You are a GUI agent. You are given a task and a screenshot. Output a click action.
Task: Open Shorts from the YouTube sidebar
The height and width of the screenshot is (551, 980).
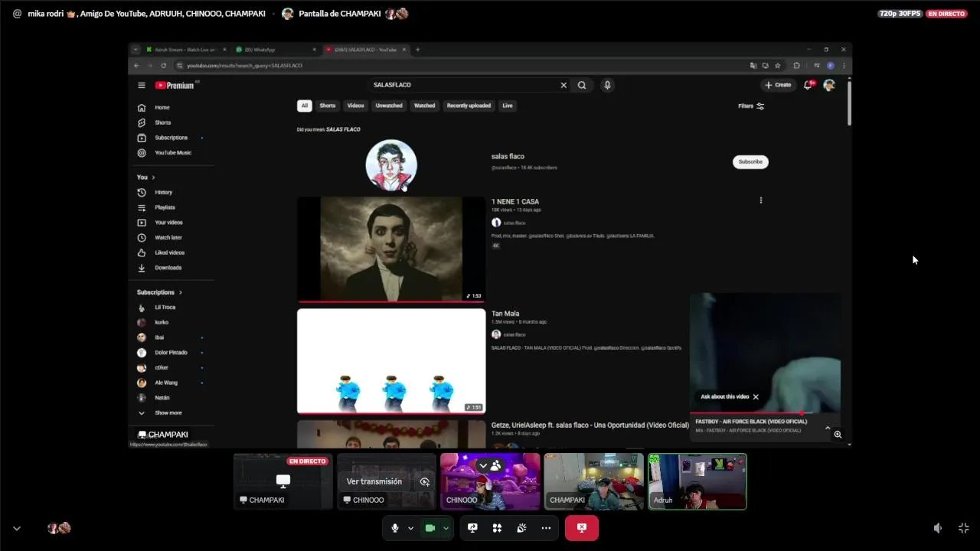(x=162, y=122)
